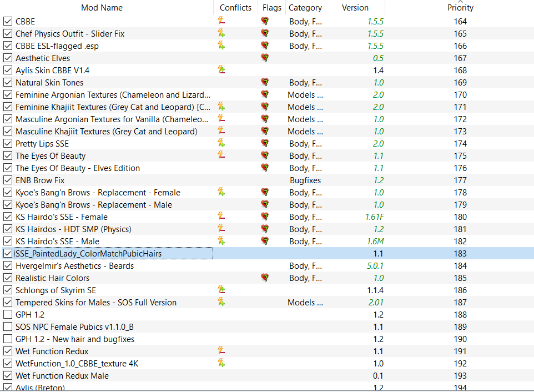Click version 1.1.4 of Schlongs of Skyrim
This screenshot has height=392, width=534.
point(375,290)
